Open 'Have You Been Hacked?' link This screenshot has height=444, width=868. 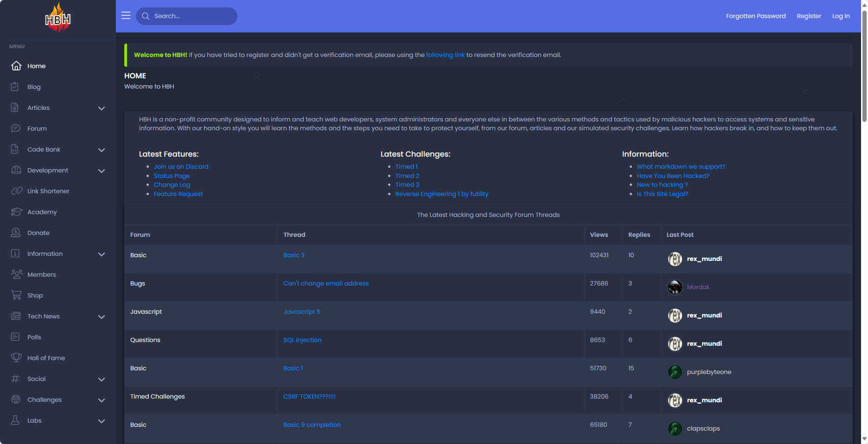673,176
